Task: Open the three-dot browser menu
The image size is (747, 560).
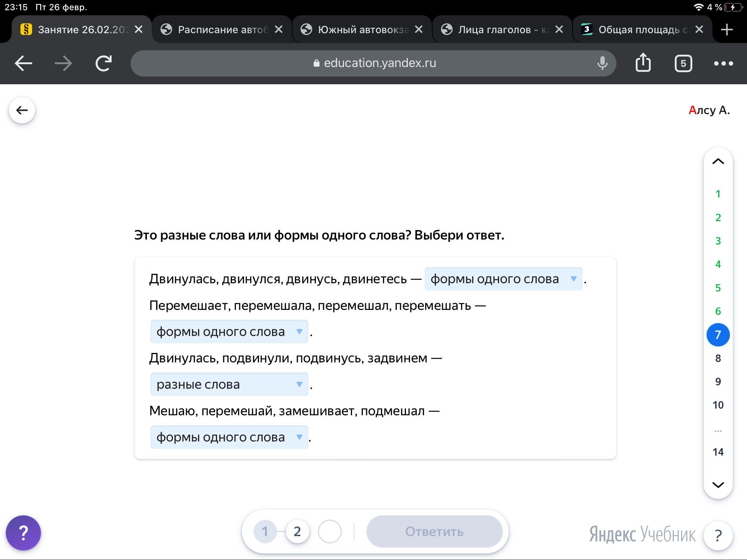Action: click(723, 63)
